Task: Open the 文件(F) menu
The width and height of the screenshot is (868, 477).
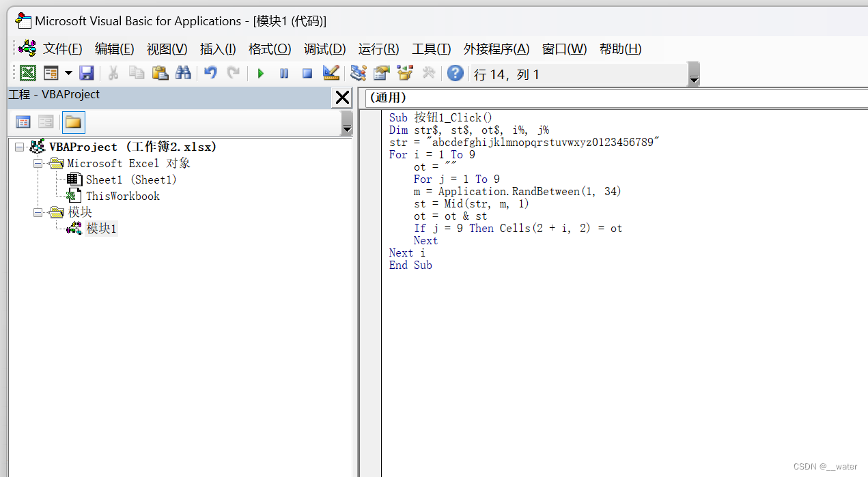Action: [x=62, y=49]
